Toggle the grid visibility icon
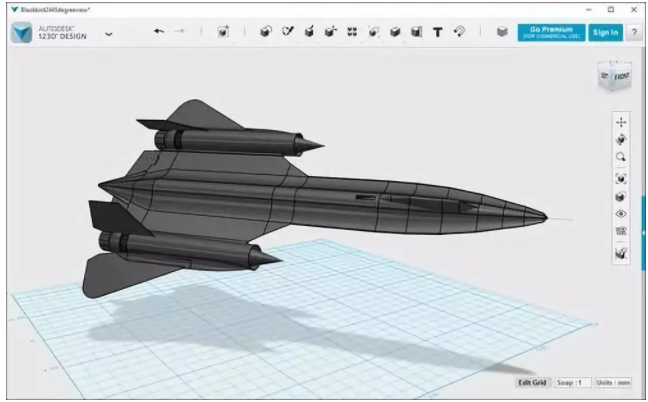This screenshot has width=648, height=402. [x=621, y=231]
